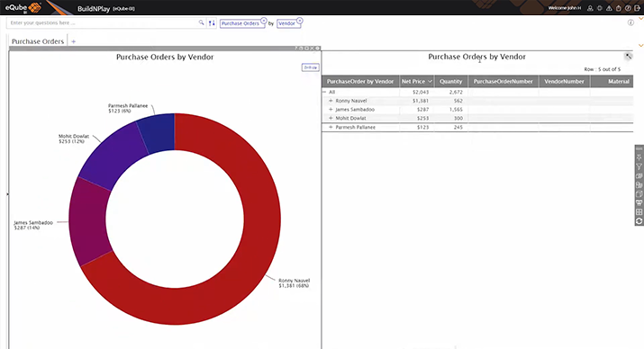Click the X icon in chart panel titlebar
Image resolution: width=644 pixels, height=349 pixels.
312,48
